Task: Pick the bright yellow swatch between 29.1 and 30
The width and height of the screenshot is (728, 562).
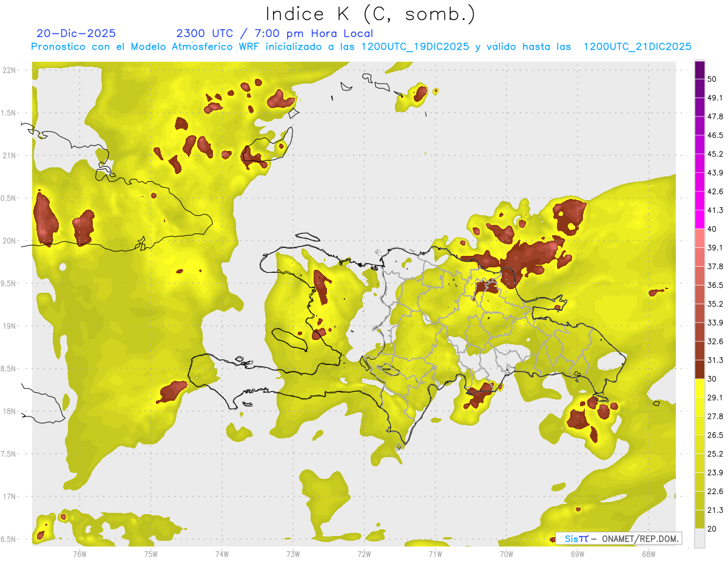Action: click(x=699, y=389)
